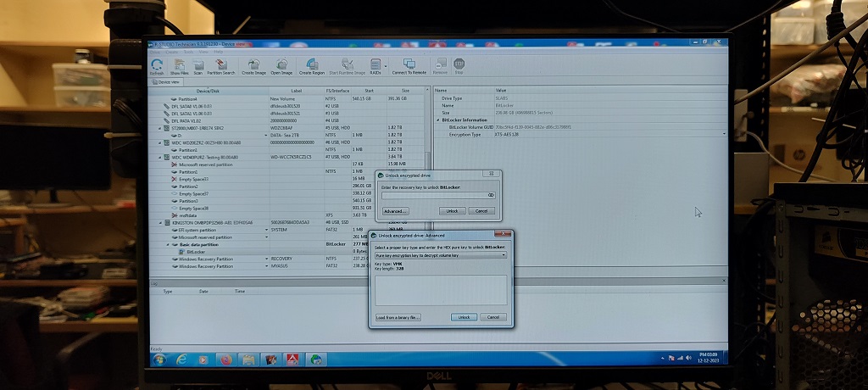This screenshot has width=868, height=390.
Task: Open the Tools menu
Action: tap(189, 52)
